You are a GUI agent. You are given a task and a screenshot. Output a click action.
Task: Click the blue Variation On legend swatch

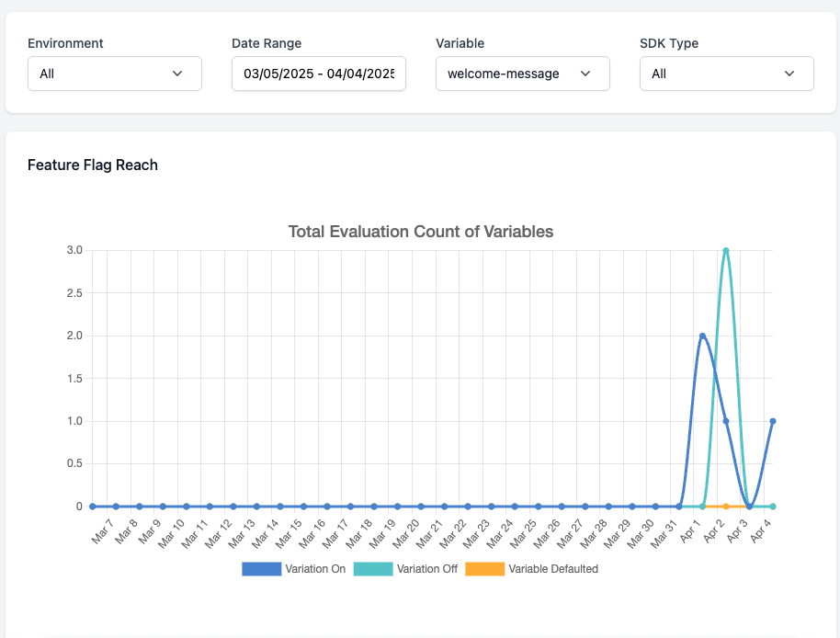261,569
